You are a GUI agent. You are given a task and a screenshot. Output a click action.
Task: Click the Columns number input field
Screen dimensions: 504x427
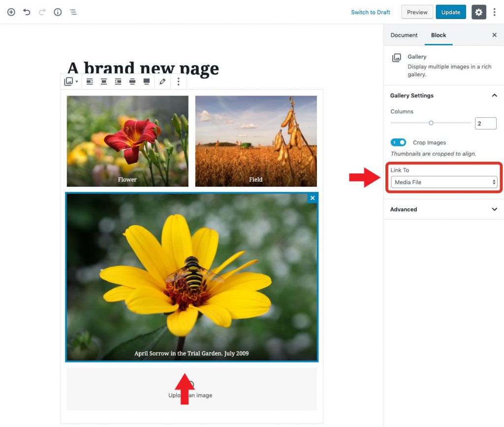coord(485,124)
